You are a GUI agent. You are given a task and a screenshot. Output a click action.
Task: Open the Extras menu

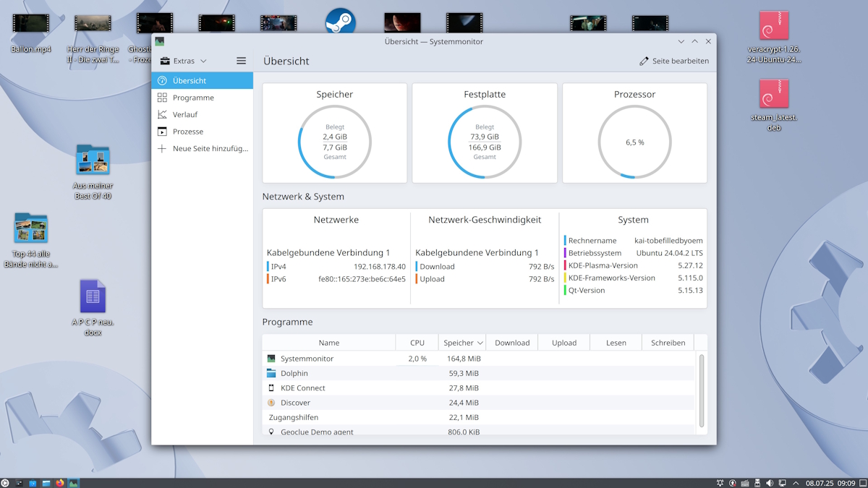pos(182,61)
